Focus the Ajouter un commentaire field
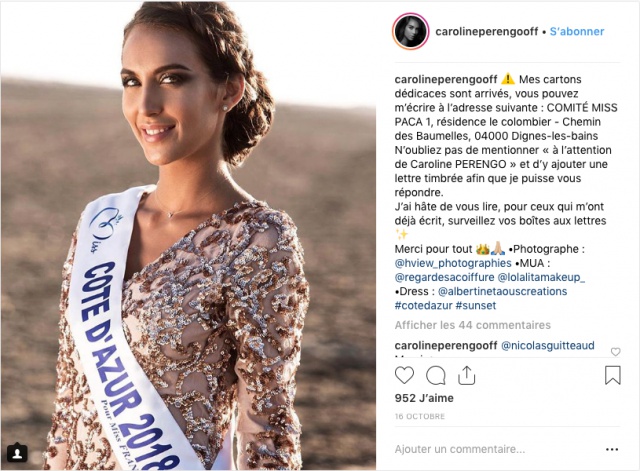This screenshot has width=640, height=471. [460, 449]
